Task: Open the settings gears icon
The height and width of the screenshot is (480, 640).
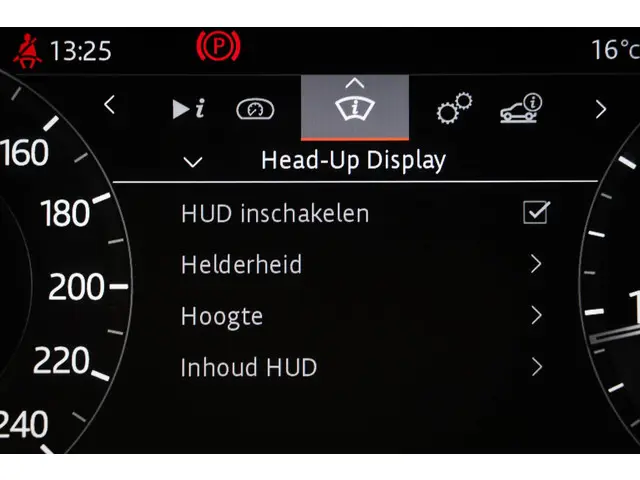Action: point(454,108)
